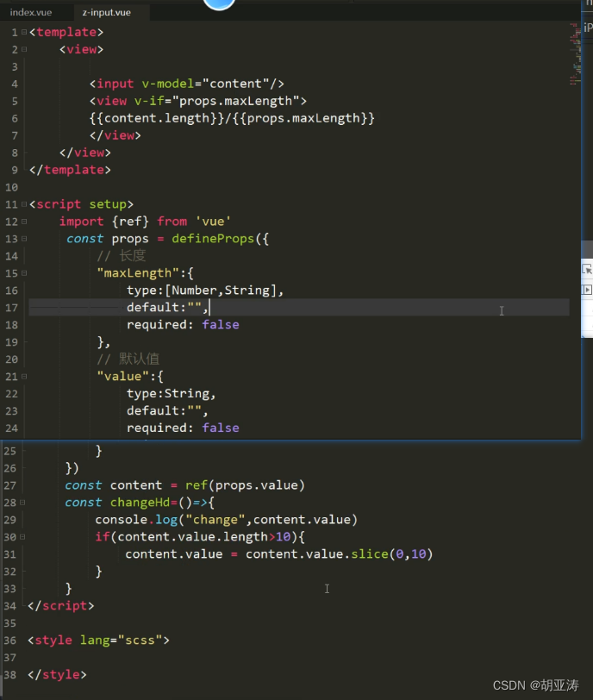Fold the if block on line 30
This screenshot has height=700, width=593.
coord(22,536)
